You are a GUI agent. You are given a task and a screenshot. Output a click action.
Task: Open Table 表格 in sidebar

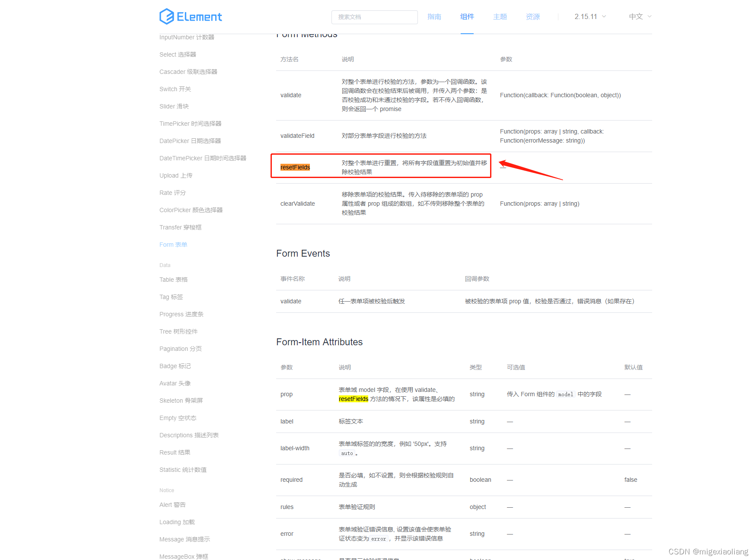(173, 280)
